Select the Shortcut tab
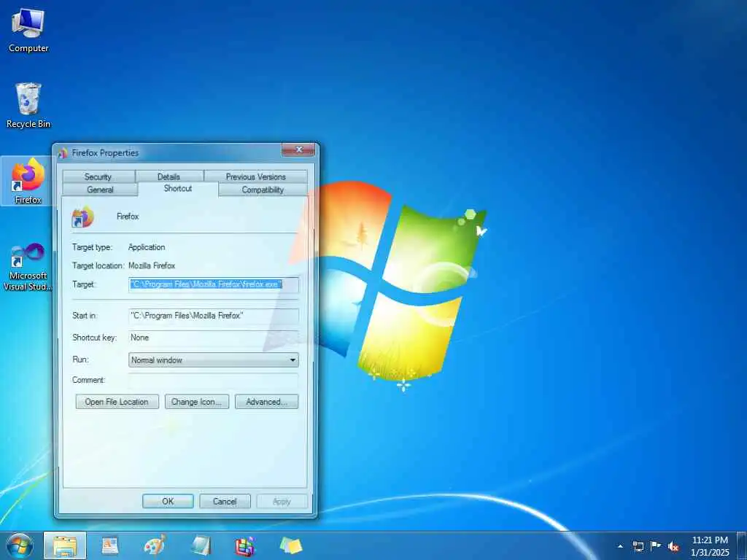This screenshot has width=747, height=560. [x=178, y=189]
